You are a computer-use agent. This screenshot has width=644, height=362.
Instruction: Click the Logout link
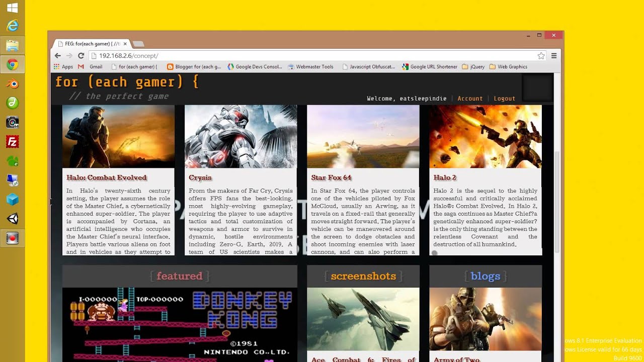(504, 99)
